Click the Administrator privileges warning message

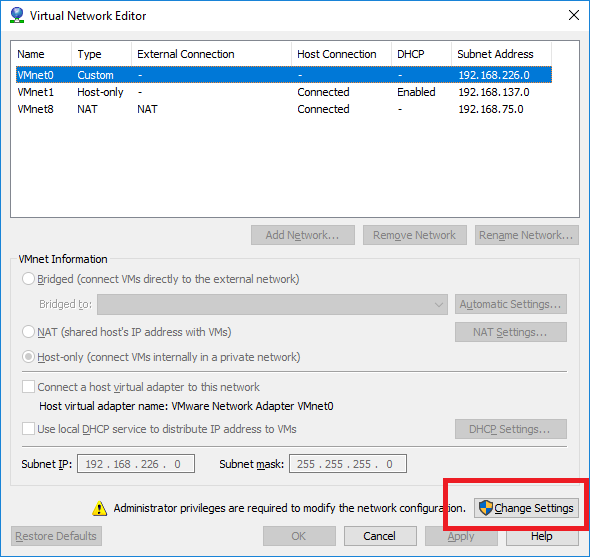[x=290, y=508]
